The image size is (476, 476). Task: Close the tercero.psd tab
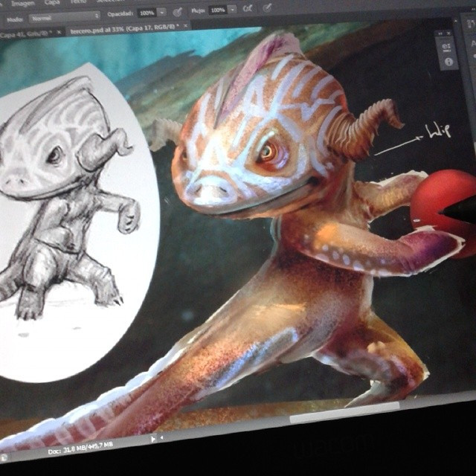pyautogui.click(x=186, y=26)
